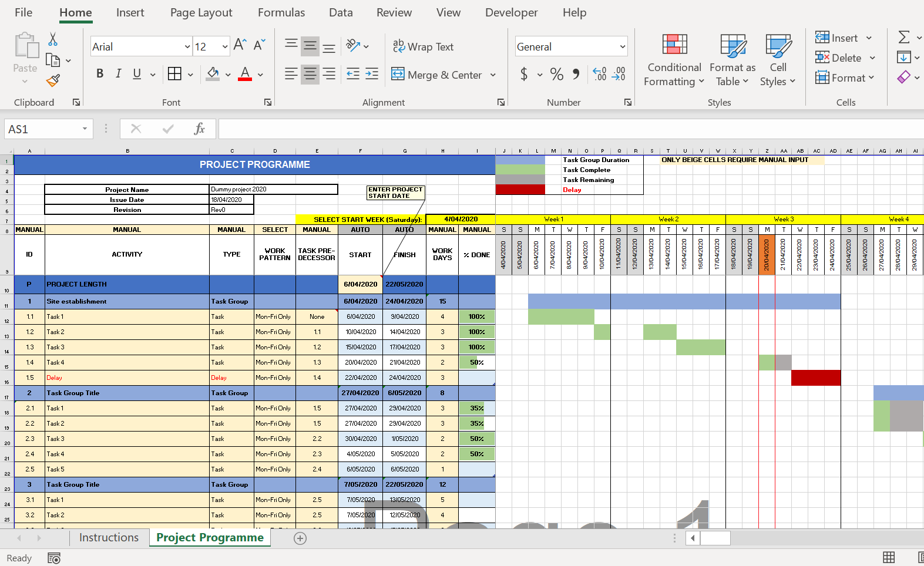Click Increase Decimal icon
Image resolution: width=924 pixels, height=566 pixels.
600,74
